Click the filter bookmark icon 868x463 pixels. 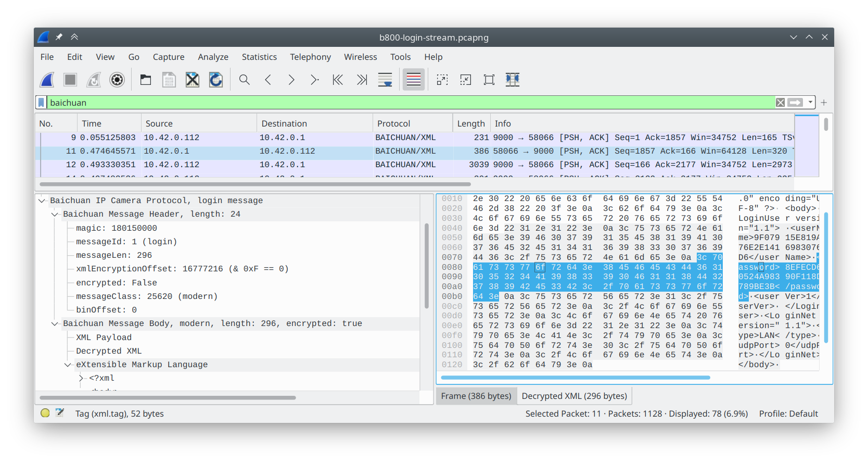click(x=41, y=103)
